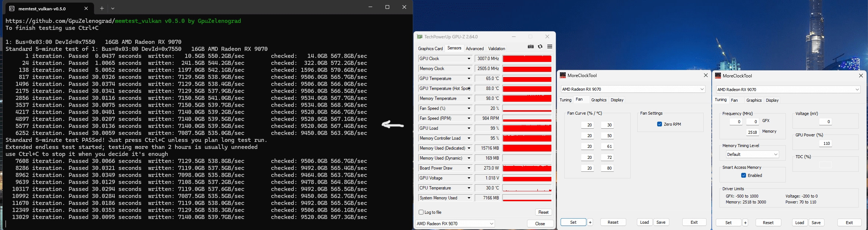The width and height of the screenshot is (868, 230).
Task: Click the GPU Power (%) field showing 110
Action: coord(826,143)
